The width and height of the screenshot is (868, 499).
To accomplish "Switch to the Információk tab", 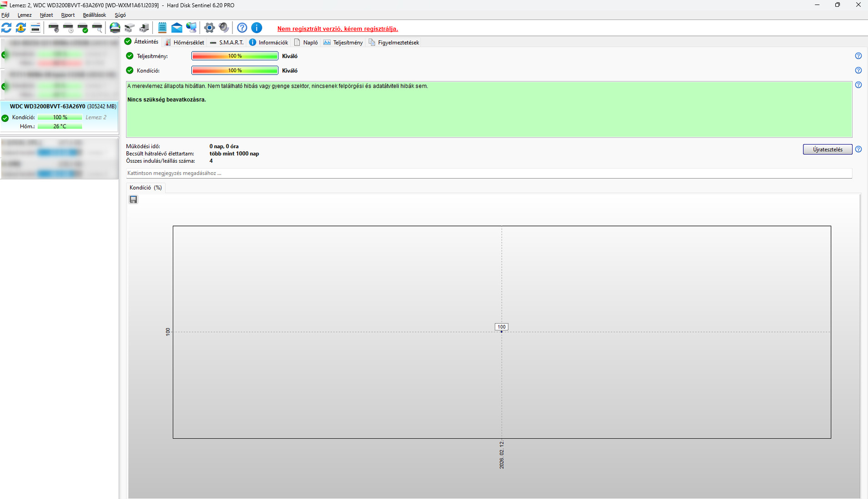I will click(x=269, y=42).
